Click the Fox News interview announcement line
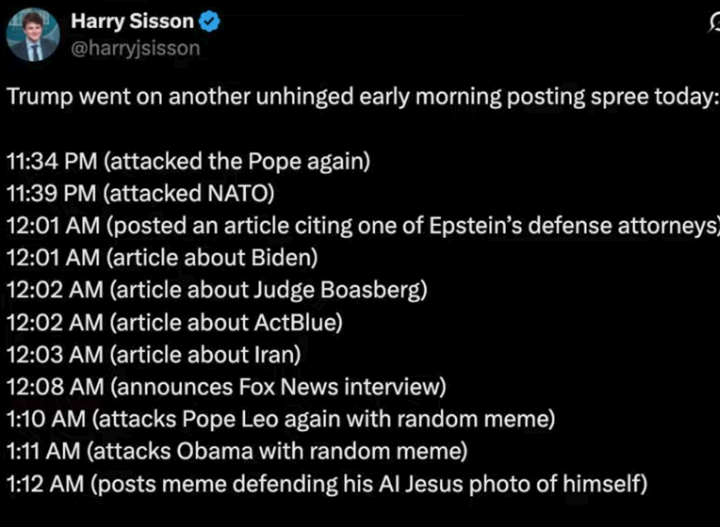 click(226, 387)
